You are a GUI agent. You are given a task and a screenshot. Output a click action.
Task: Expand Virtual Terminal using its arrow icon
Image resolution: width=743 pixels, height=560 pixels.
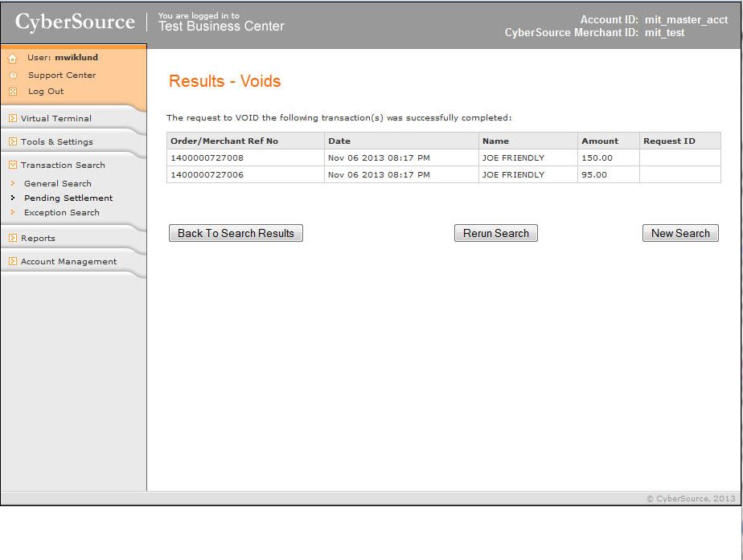pyautogui.click(x=13, y=118)
